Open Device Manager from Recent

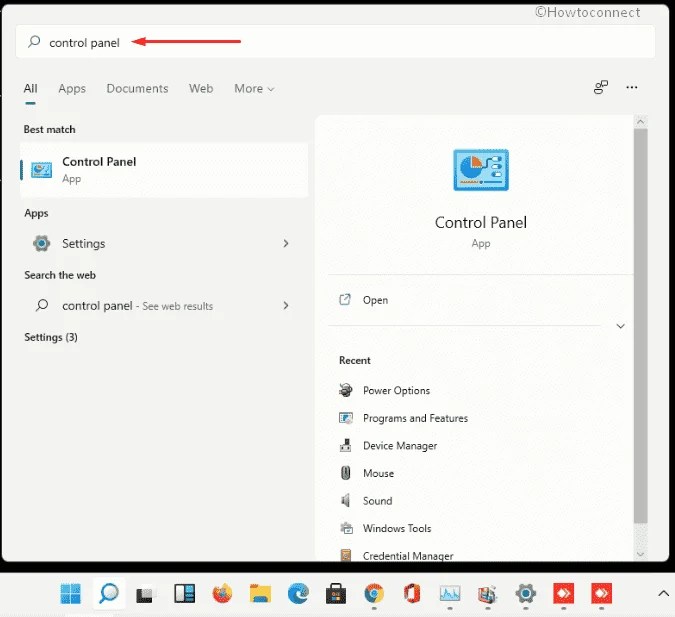click(400, 446)
